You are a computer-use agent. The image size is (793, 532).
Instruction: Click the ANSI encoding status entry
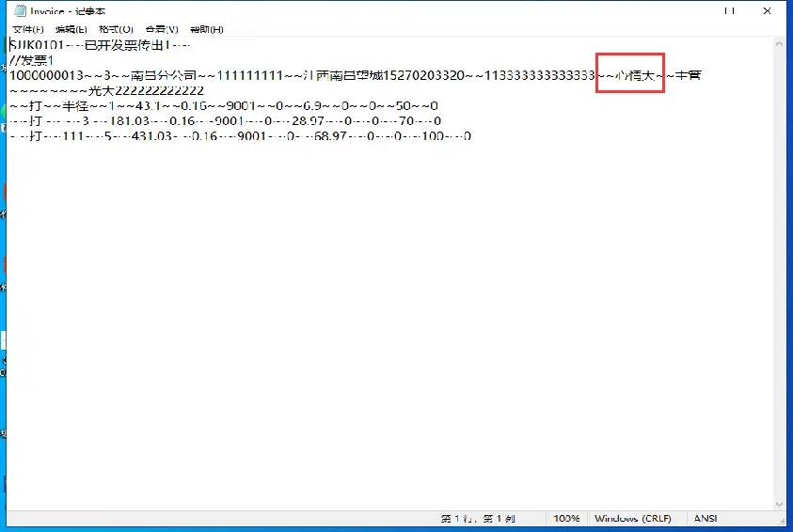pyautogui.click(x=706, y=518)
